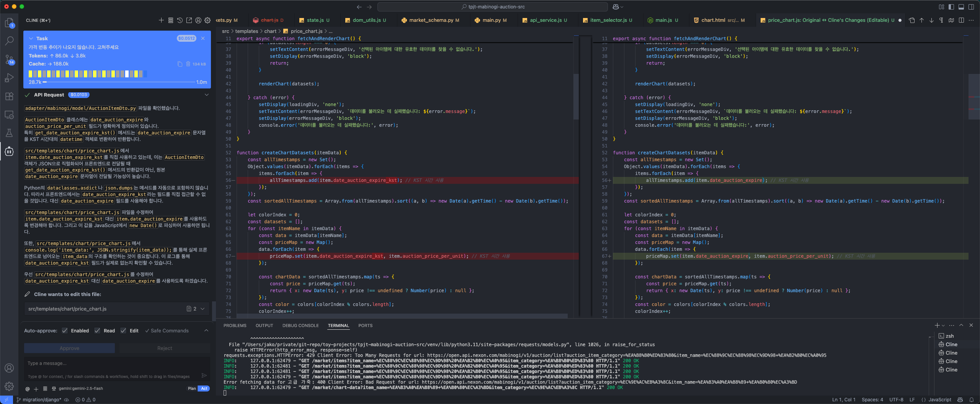Toggle primary side bar visibility
Screen dimensions: 980x404
(x=951, y=7)
